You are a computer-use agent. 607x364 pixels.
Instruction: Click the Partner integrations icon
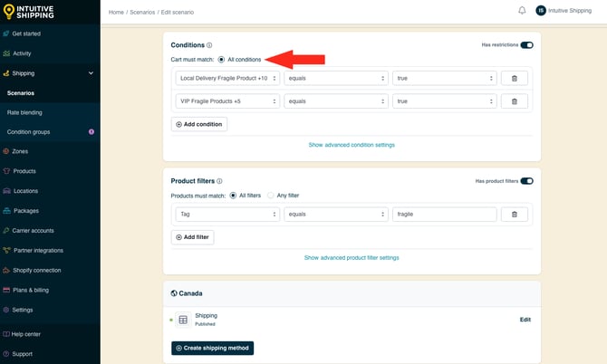[x=6, y=250]
